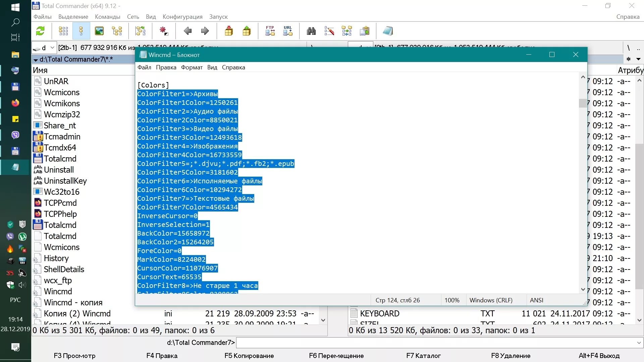The height and width of the screenshot is (362, 644).
Task: Click Notepad vertical scrollbar thumb
Action: pyautogui.click(x=583, y=103)
